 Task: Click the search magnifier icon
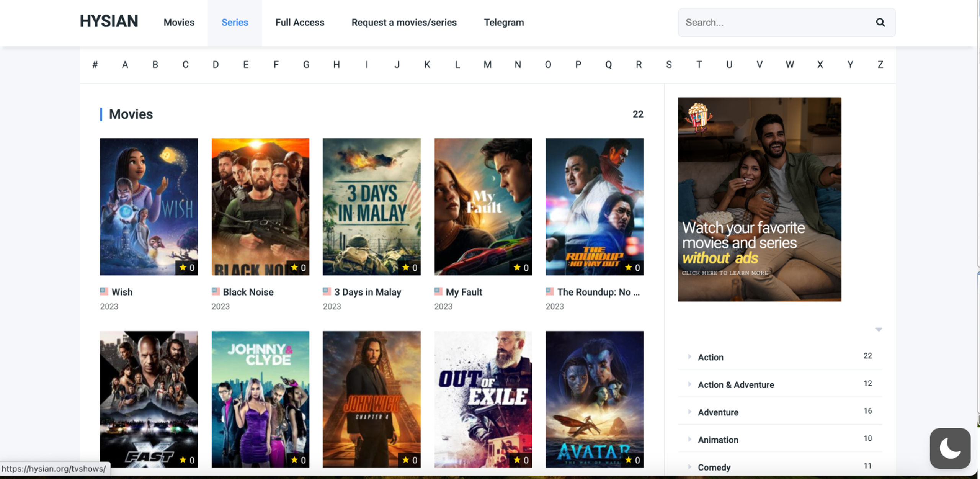click(x=880, y=23)
